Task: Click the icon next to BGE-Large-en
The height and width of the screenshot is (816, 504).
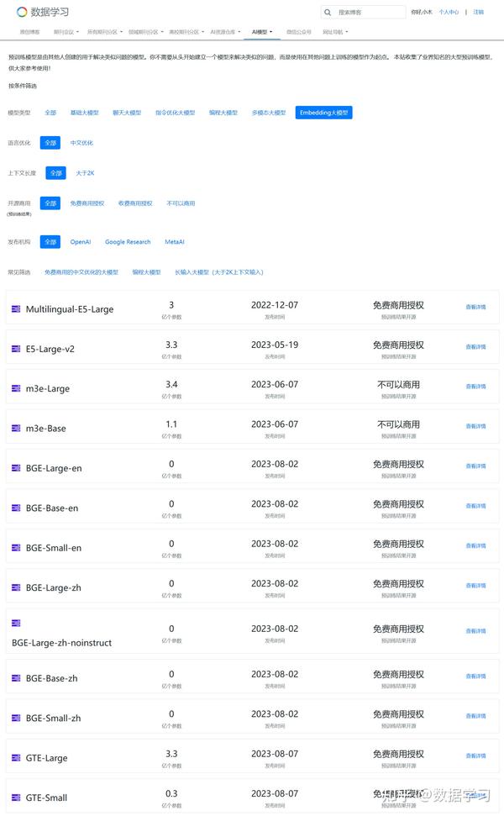Action: pyautogui.click(x=16, y=468)
